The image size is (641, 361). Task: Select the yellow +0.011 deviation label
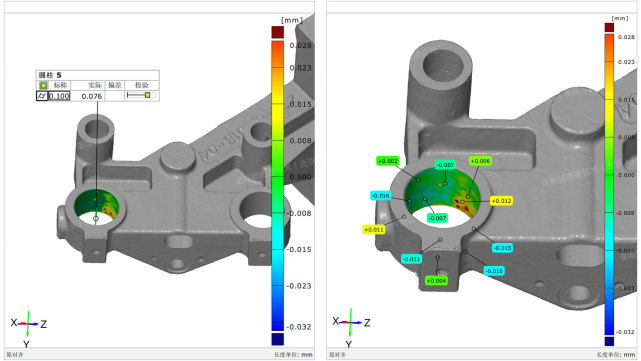tap(374, 230)
